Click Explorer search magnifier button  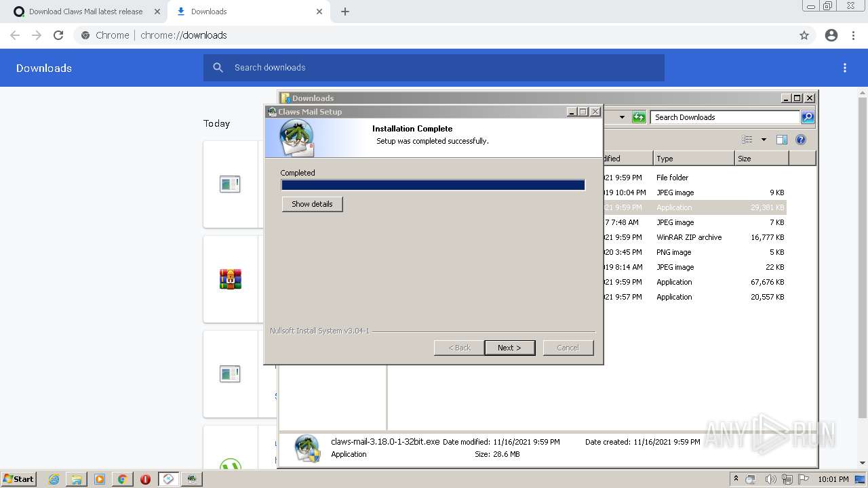click(x=808, y=117)
